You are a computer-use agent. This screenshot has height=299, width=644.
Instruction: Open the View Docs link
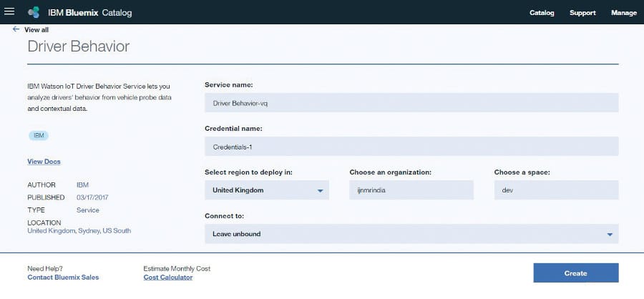coord(44,162)
